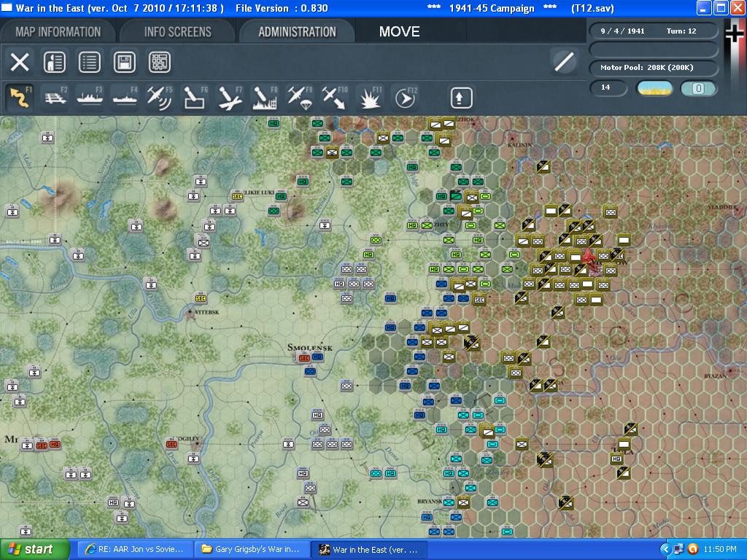Click the MOVE mode label
Viewport: 747px width, 560px height.
[x=399, y=32]
